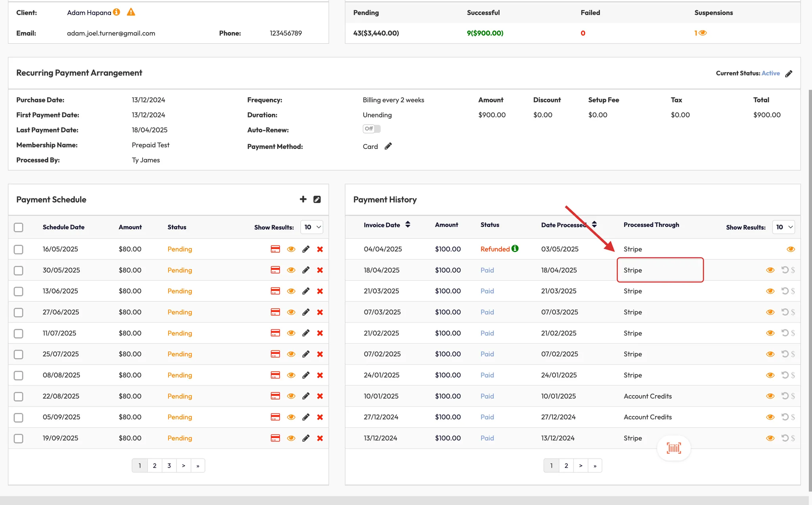Tick the checkbox for 27/06/2025 payment
Image resolution: width=812 pixels, height=505 pixels.
point(19,312)
